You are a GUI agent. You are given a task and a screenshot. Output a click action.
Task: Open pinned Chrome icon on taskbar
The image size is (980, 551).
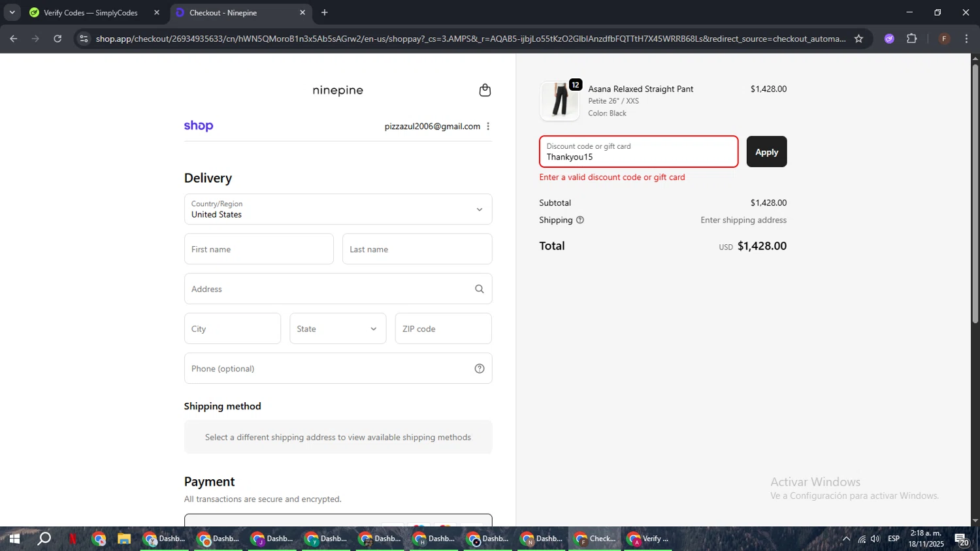click(x=99, y=539)
